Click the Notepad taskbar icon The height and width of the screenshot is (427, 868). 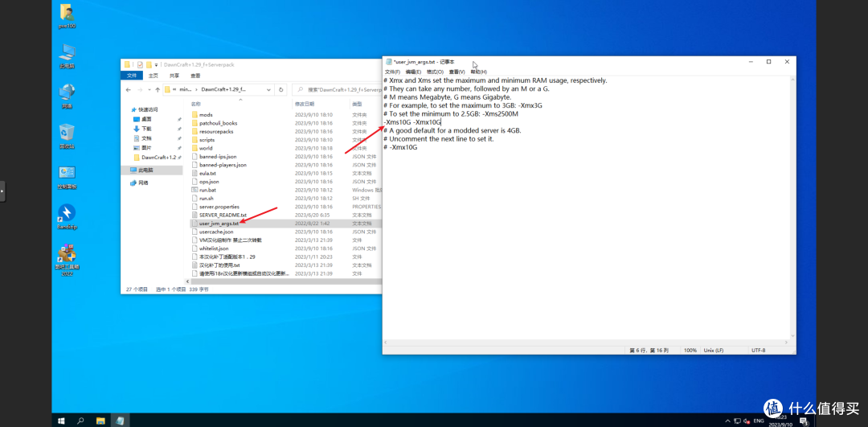[120, 421]
